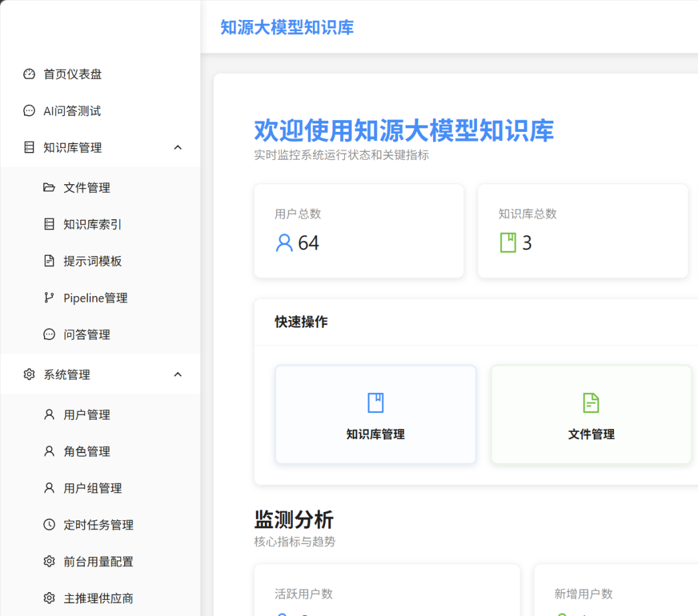Click the 活跃用户数 card label

coord(304,594)
